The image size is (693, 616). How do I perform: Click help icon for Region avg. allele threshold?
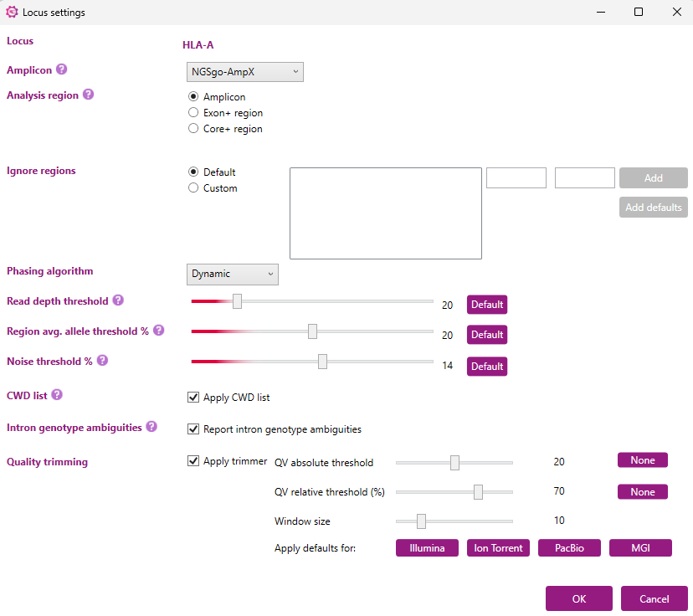pyautogui.click(x=158, y=331)
